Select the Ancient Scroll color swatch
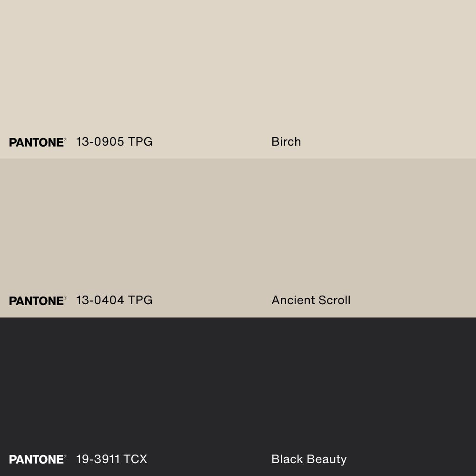The image size is (476, 476). 238,228
